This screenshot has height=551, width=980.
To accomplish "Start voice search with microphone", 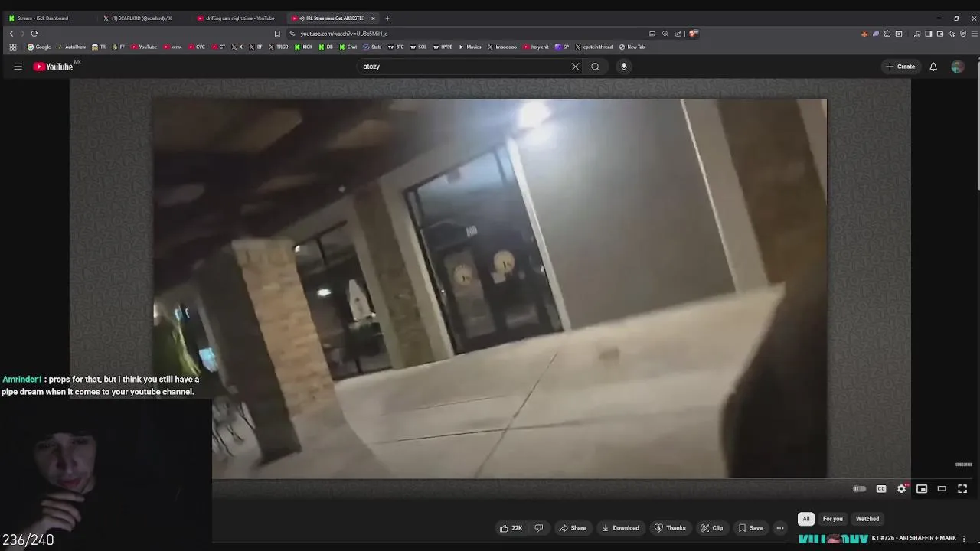I will [624, 67].
